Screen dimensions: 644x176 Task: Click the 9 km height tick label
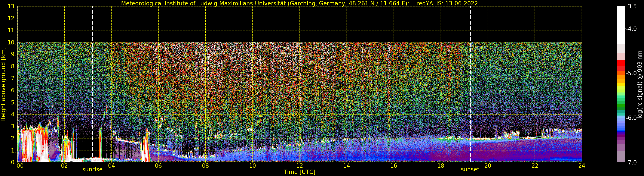[13, 54]
